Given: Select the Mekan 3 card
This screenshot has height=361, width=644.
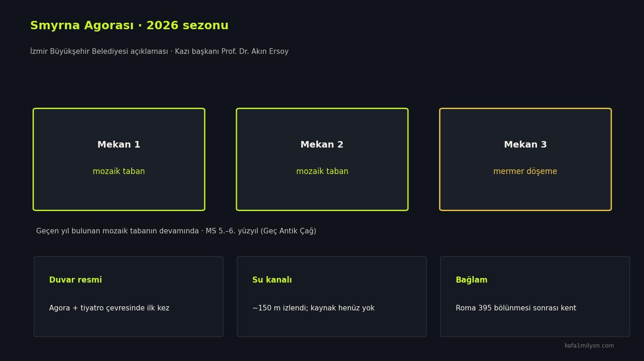Looking at the screenshot, I should pos(525,160).
